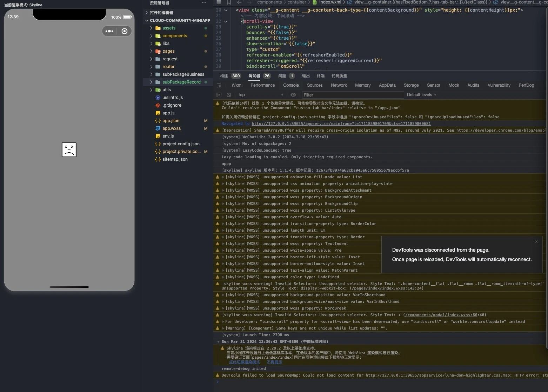Close the DevTools disconnected notification
Image resolution: width=548 pixels, height=392 pixels.
(536, 241)
